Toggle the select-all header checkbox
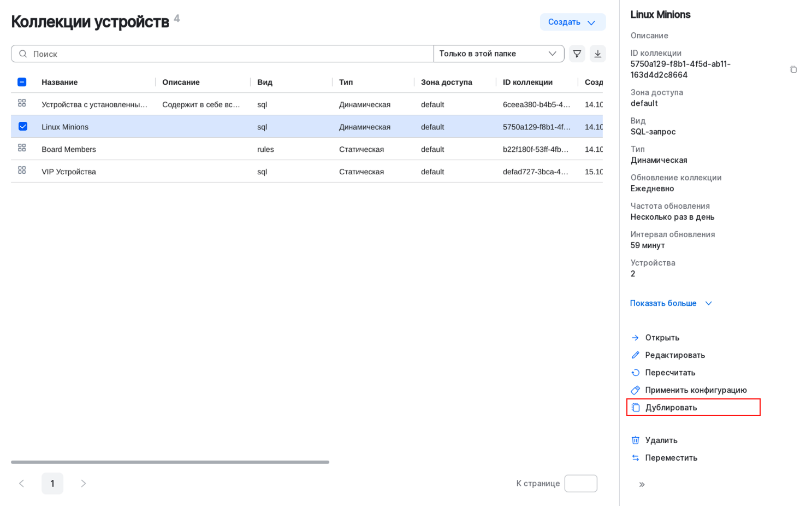The image size is (812, 506). (x=22, y=82)
